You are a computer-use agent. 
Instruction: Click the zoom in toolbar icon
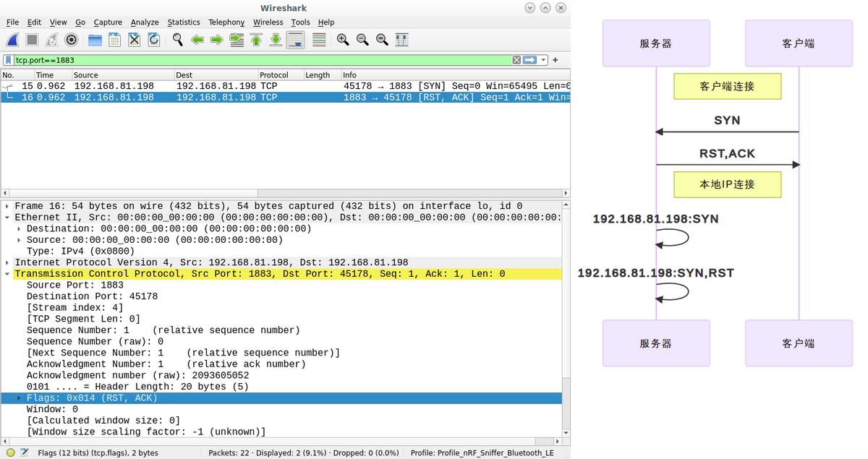(x=343, y=40)
